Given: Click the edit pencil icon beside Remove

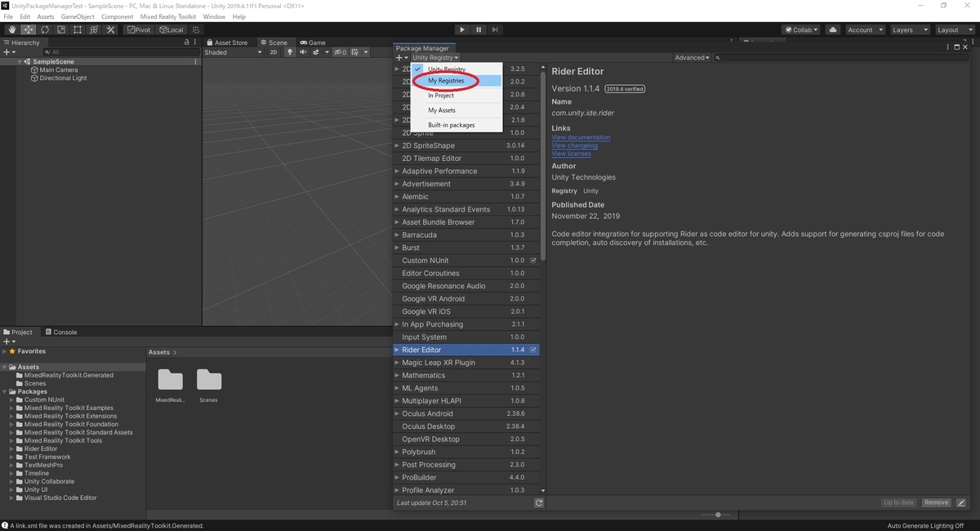Looking at the screenshot, I should 961,502.
